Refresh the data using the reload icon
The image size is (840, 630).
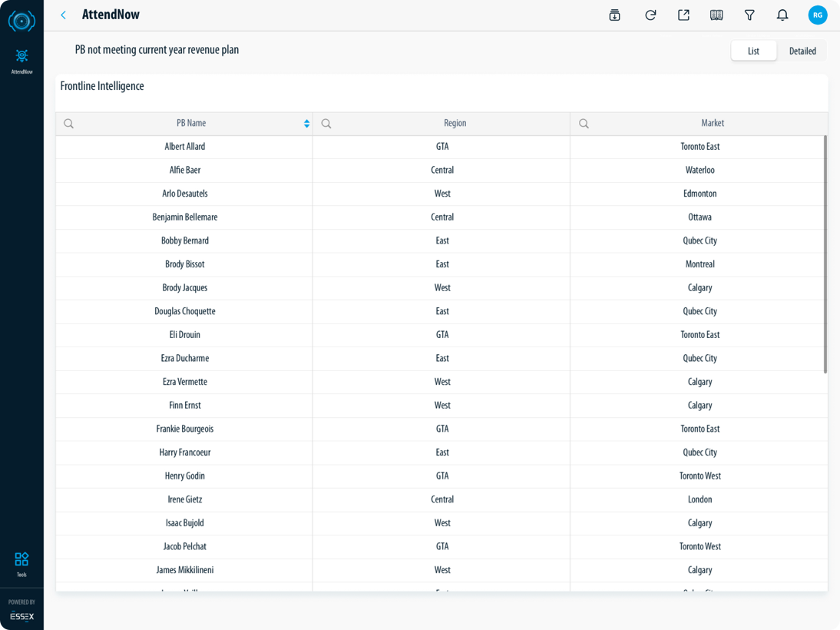coord(650,15)
